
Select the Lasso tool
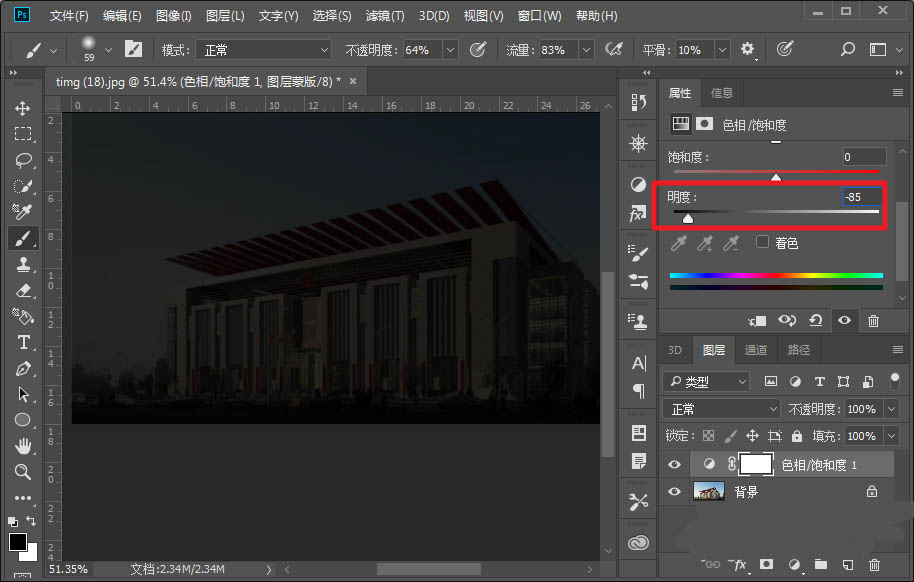pos(22,160)
